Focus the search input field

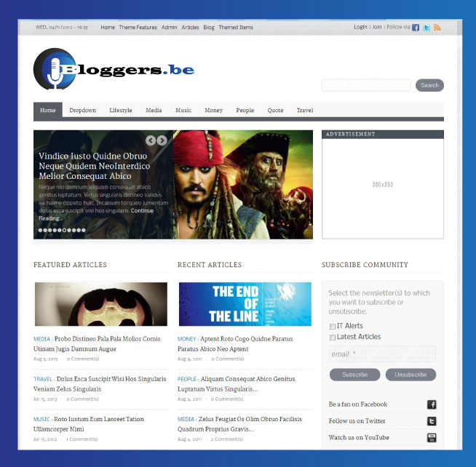click(x=366, y=85)
